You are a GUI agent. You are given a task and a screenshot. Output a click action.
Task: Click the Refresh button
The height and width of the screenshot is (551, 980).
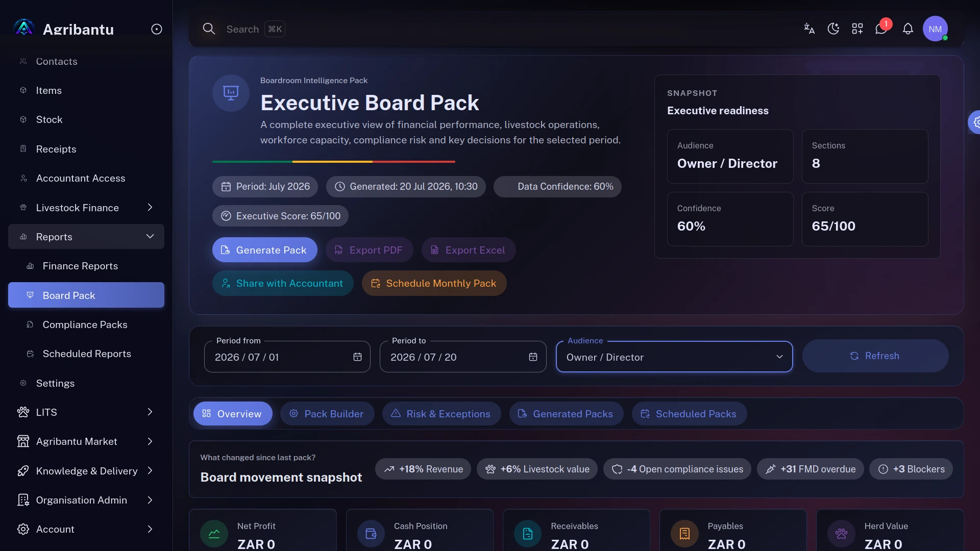click(875, 356)
